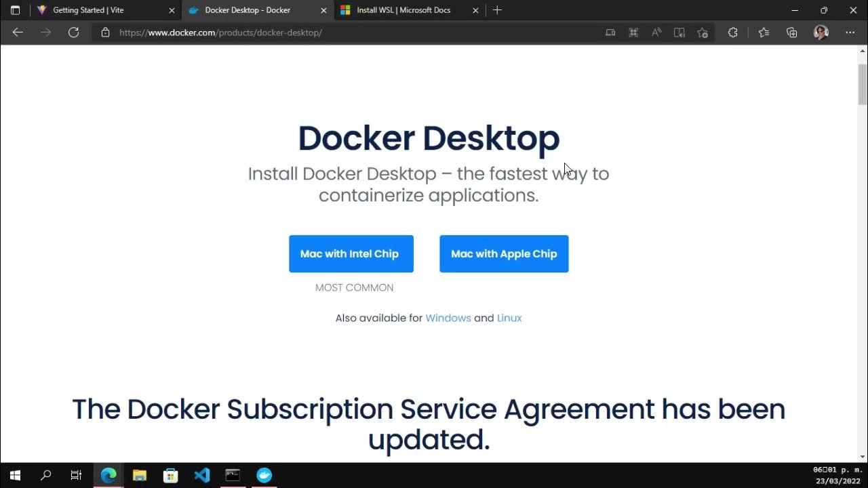The width and height of the screenshot is (868, 488).
Task: Open Immersive Reader icon
Action: [x=679, y=33]
